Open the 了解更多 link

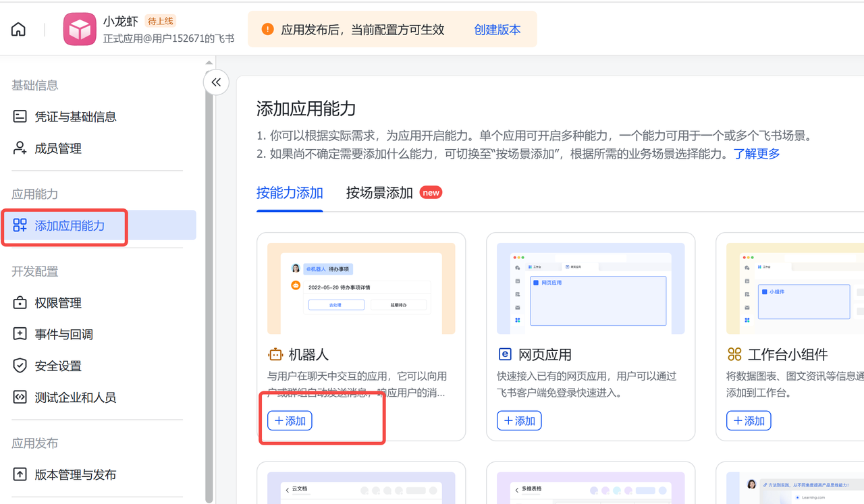(757, 154)
